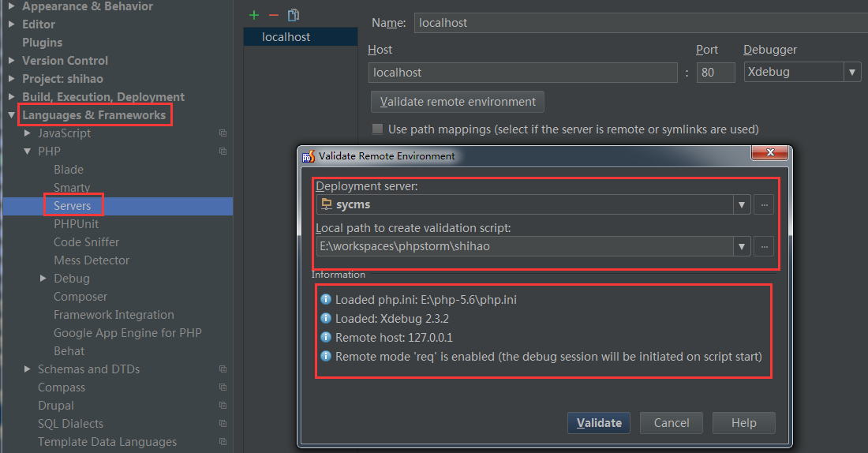This screenshot has width=868, height=453.
Task: Click the Name input field
Action: click(641, 23)
